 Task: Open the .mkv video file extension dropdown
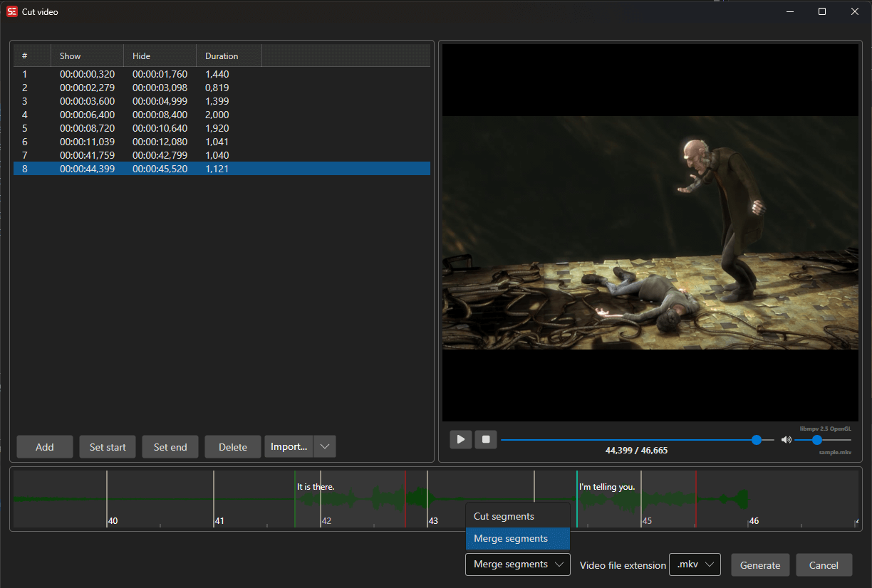click(695, 564)
